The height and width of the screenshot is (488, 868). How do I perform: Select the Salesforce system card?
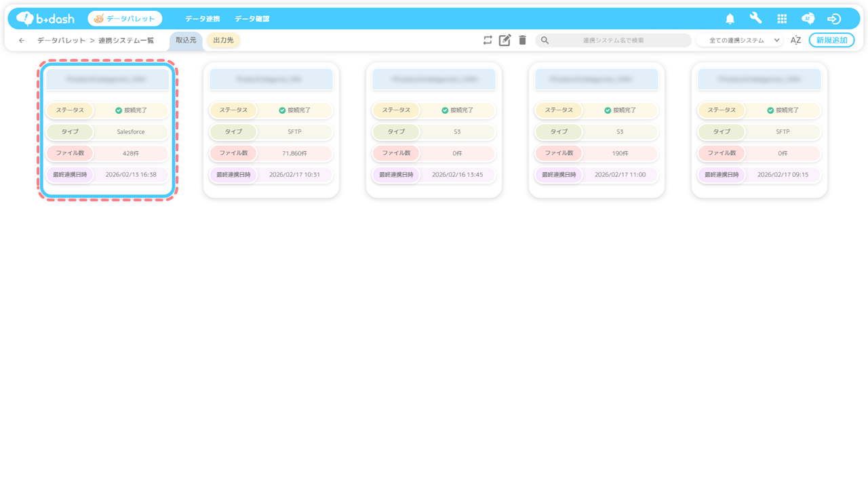click(108, 130)
